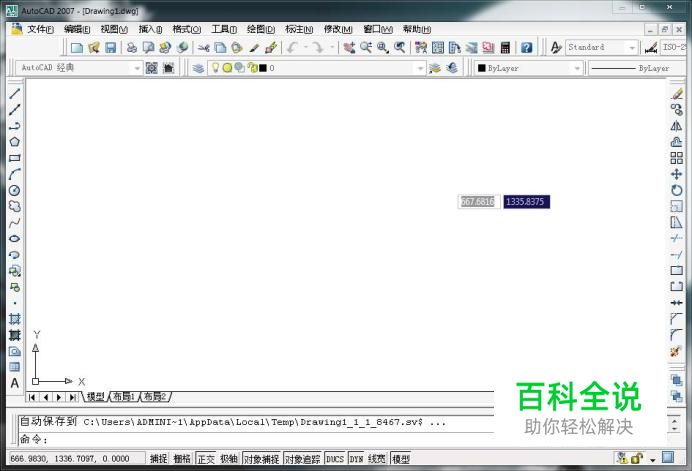Open the layer list dropdown
Screen dimensions: 692x471
tap(420, 68)
